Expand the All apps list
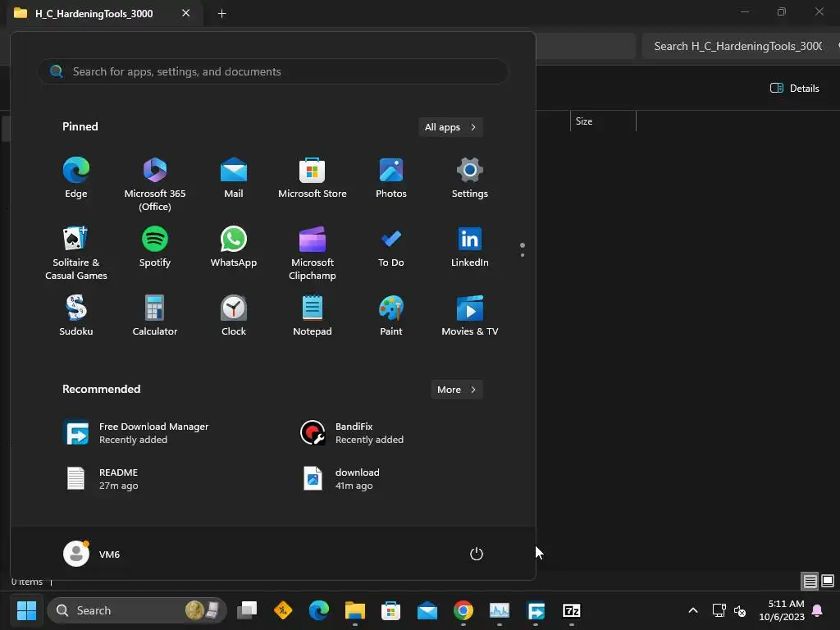 click(450, 127)
